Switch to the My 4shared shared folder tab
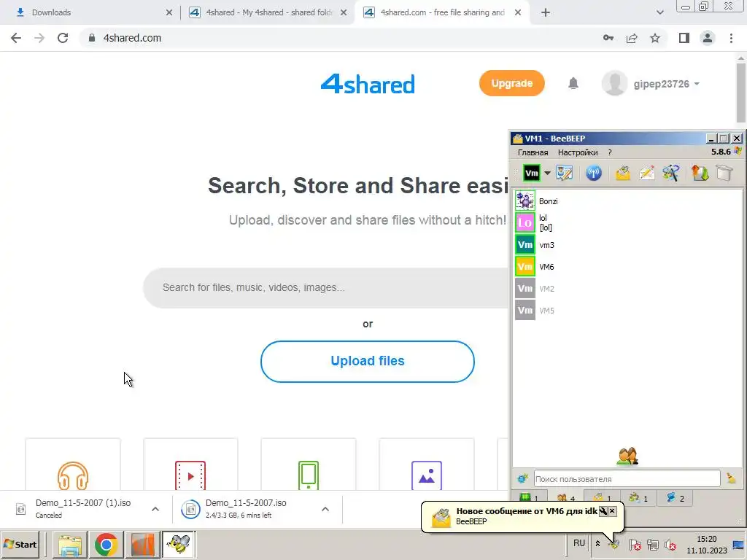The image size is (747, 560). (269, 12)
